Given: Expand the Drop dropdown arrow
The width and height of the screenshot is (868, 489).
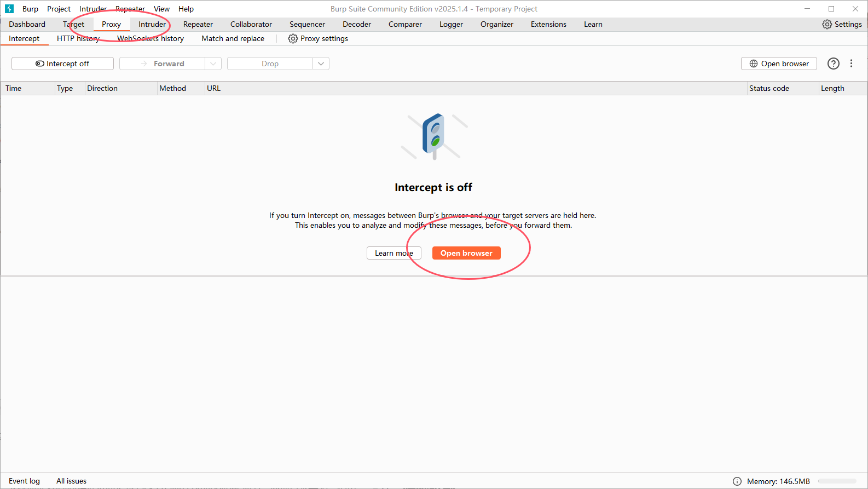Looking at the screenshot, I should tap(321, 64).
